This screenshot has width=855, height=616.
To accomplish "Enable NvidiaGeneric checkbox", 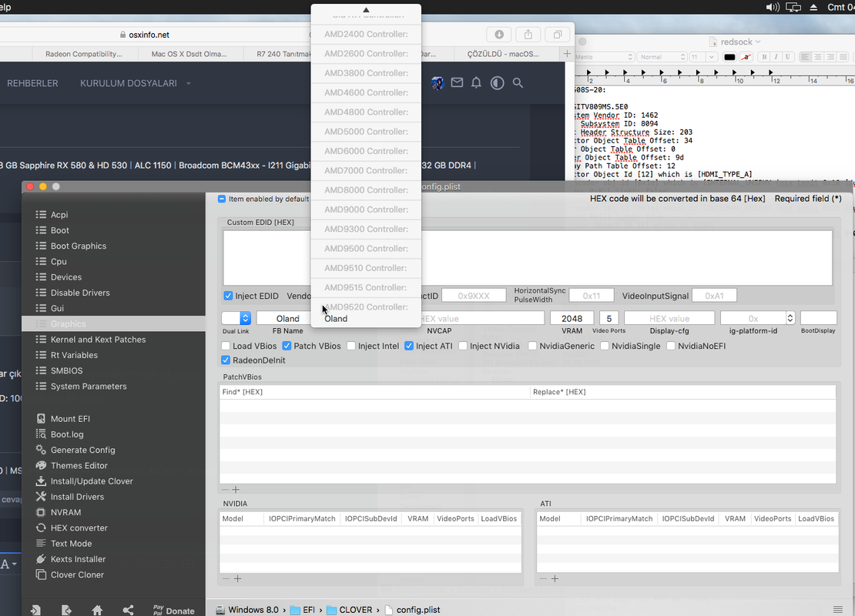I will tap(532, 346).
